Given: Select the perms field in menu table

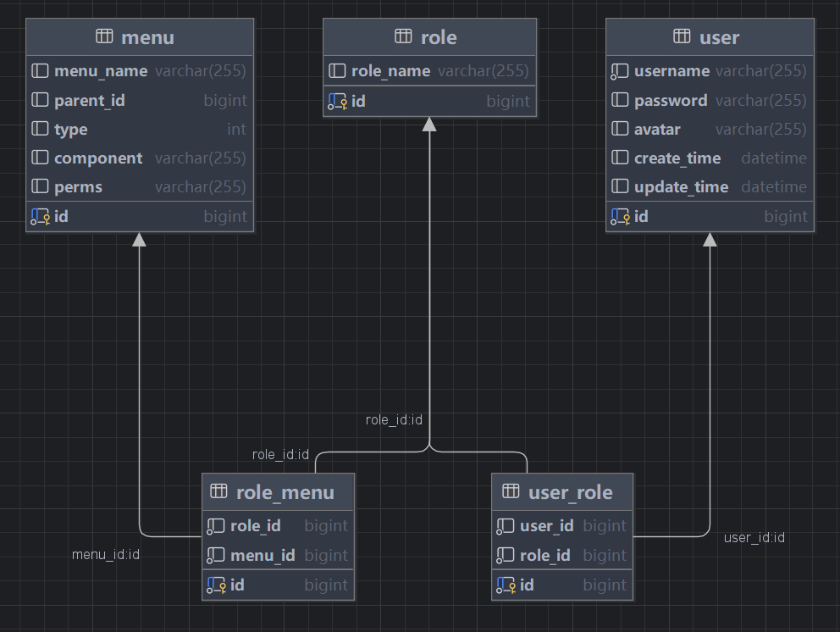Looking at the screenshot, I should 140,186.
